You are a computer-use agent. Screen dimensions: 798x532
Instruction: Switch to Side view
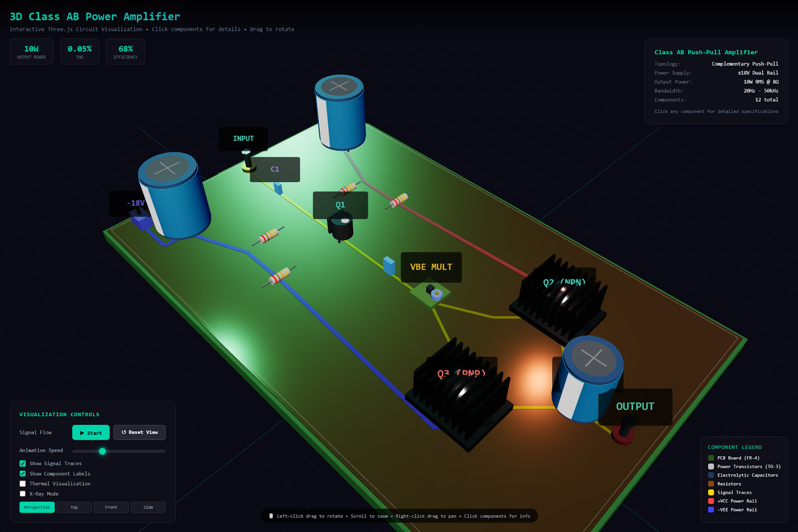pos(148,507)
